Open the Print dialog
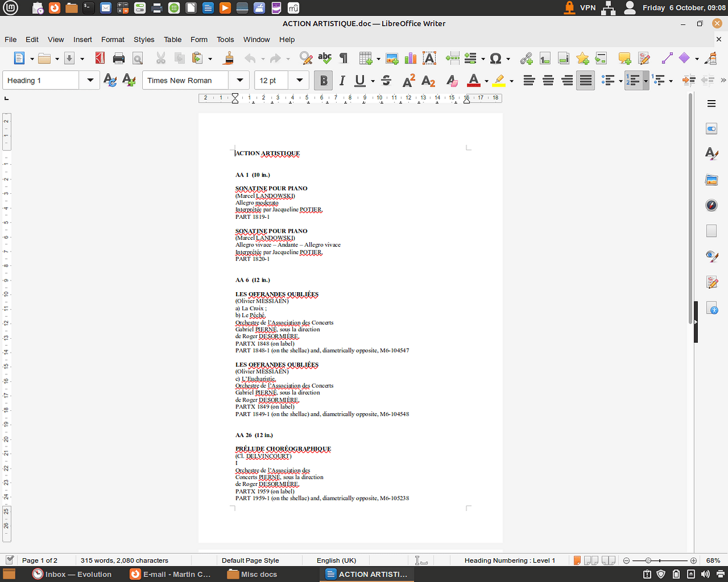 pyautogui.click(x=118, y=58)
